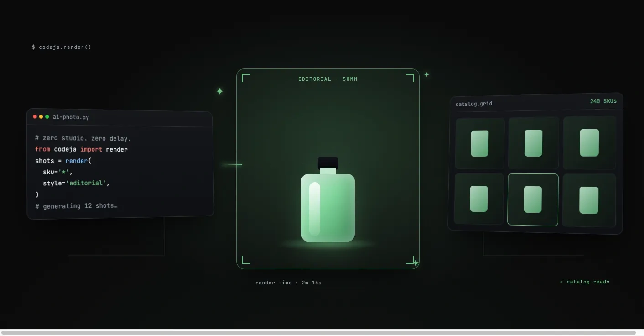Select bottom-right thumbnail in catalog grid

[x=589, y=200]
